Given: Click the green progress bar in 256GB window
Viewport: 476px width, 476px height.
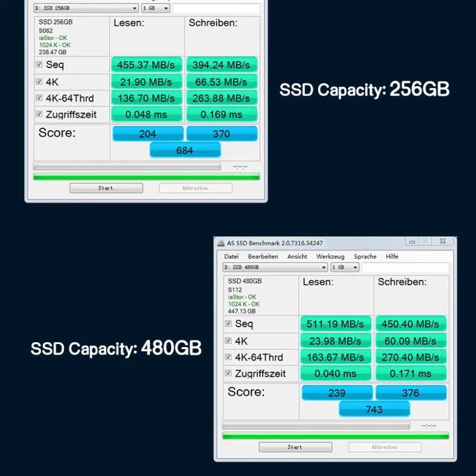Looking at the screenshot, I should 146,177.
